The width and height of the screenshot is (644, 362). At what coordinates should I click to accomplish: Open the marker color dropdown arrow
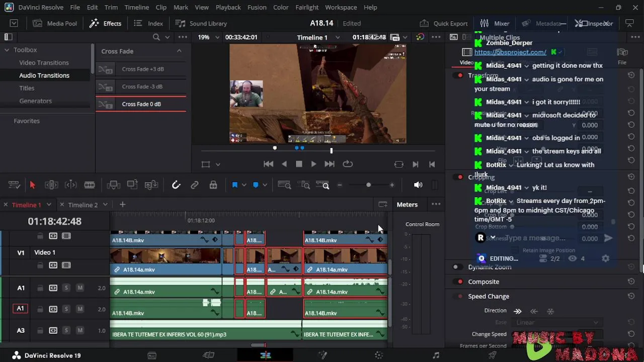click(x=265, y=185)
